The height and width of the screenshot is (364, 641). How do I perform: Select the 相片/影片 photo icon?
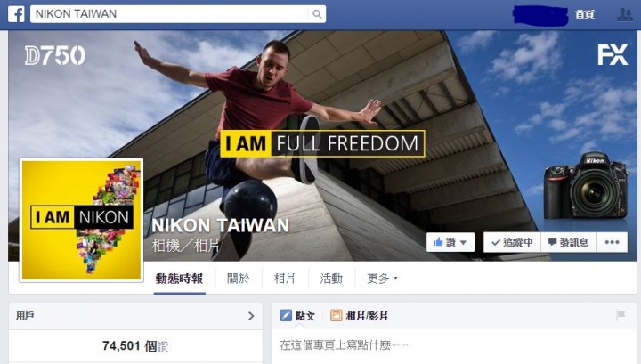336,315
